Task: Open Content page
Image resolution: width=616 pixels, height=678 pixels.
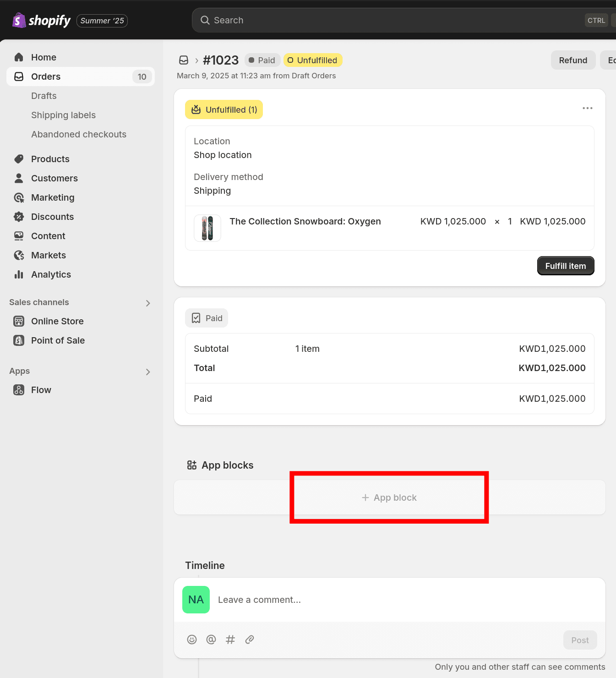Action: [48, 236]
